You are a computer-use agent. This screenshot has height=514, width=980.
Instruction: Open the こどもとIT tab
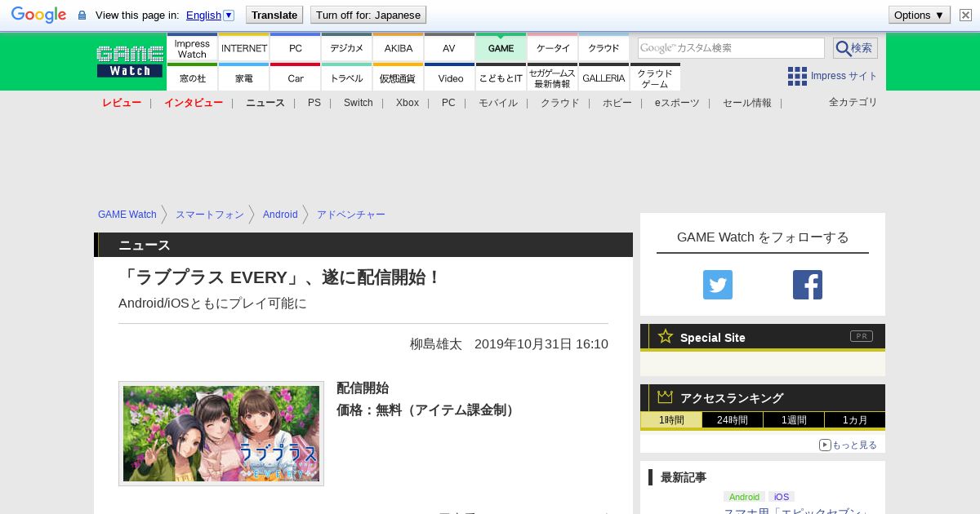[x=501, y=78]
